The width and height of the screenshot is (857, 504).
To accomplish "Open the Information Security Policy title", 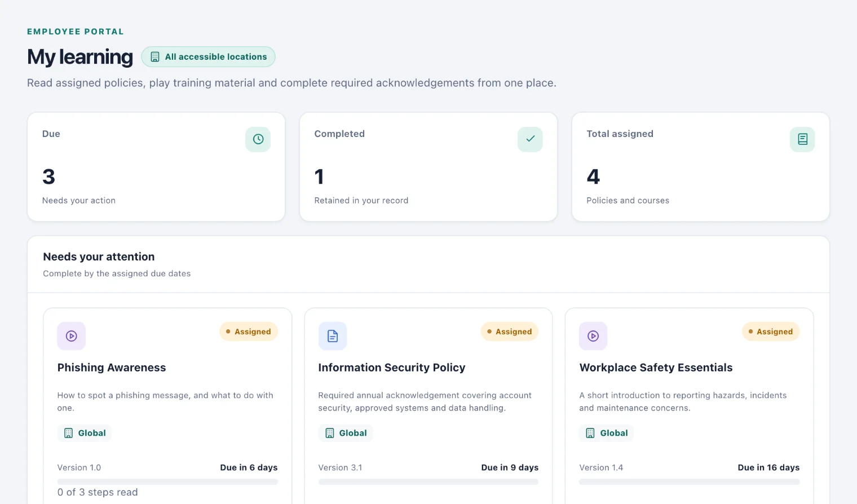I will pyautogui.click(x=392, y=368).
